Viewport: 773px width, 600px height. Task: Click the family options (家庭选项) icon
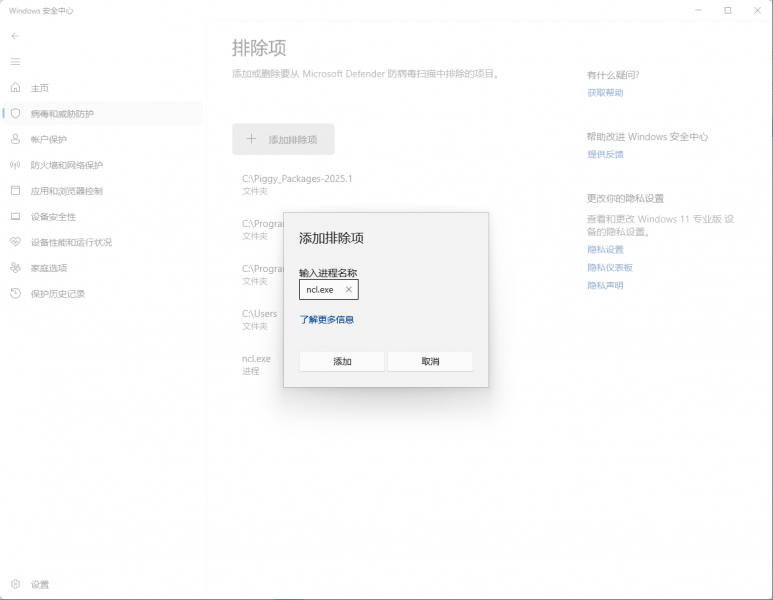(x=15, y=268)
